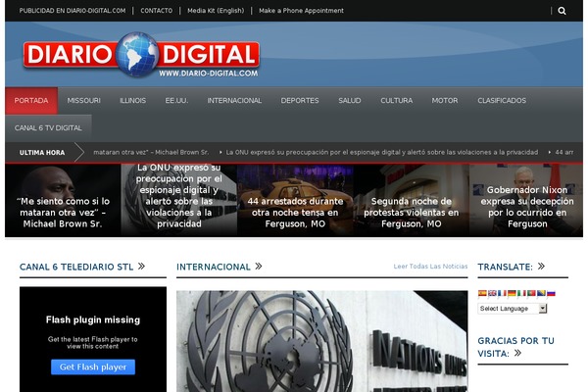The height and width of the screenshot is (392, 588).
Task: Open the Motor section
Action: (445, 101)
